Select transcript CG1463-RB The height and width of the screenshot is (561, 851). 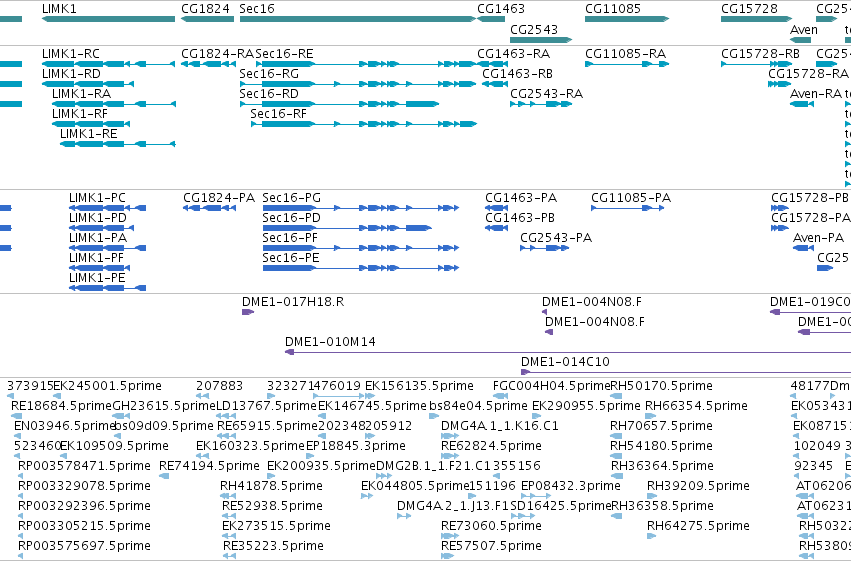517,74
